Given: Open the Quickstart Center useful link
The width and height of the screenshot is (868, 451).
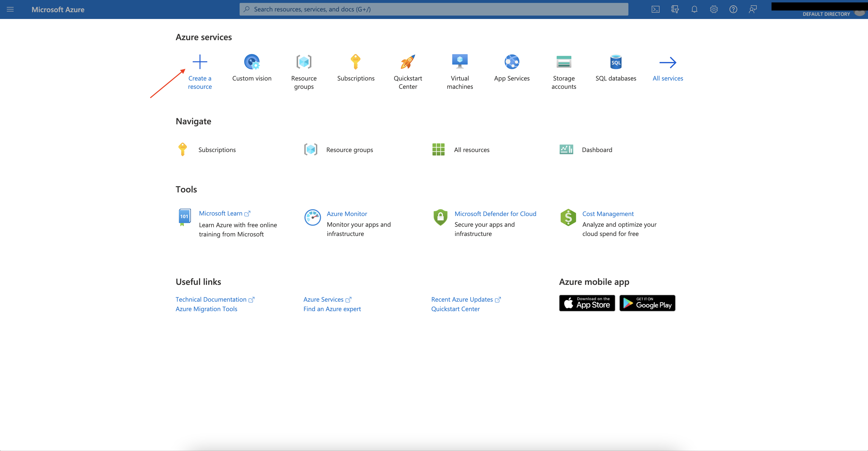Looking at the screenshot, I should [455, 309].
